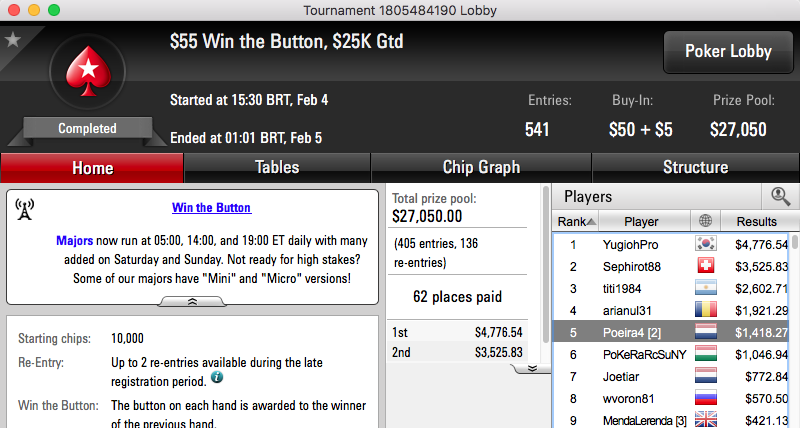Image resolution: width=800 pixels, height=428 pixels.
Task: Follow the Win the Button link
Action: [212, 208]
